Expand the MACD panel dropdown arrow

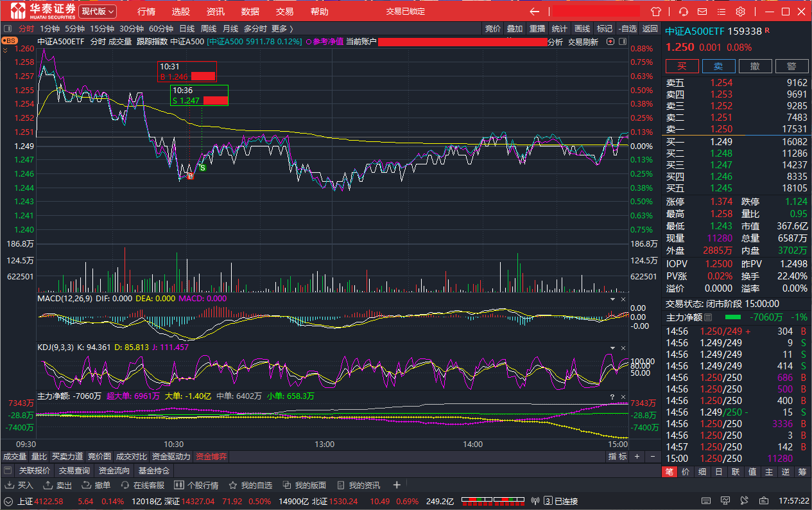pos(611,299)
